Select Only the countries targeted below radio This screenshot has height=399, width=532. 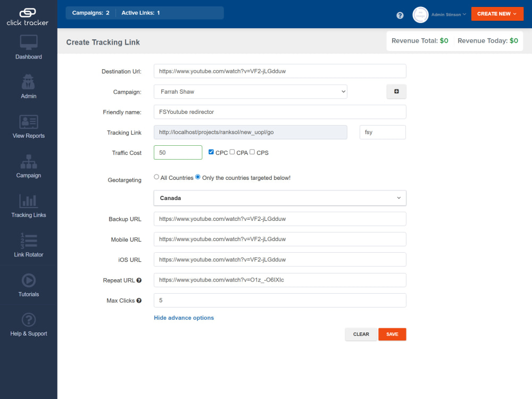[x=198, y=177]
